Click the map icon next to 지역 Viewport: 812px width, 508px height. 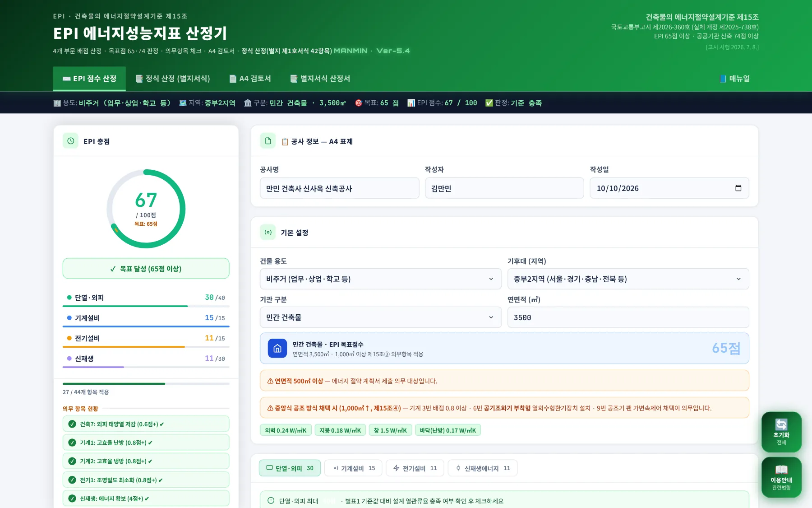(183, 103)
